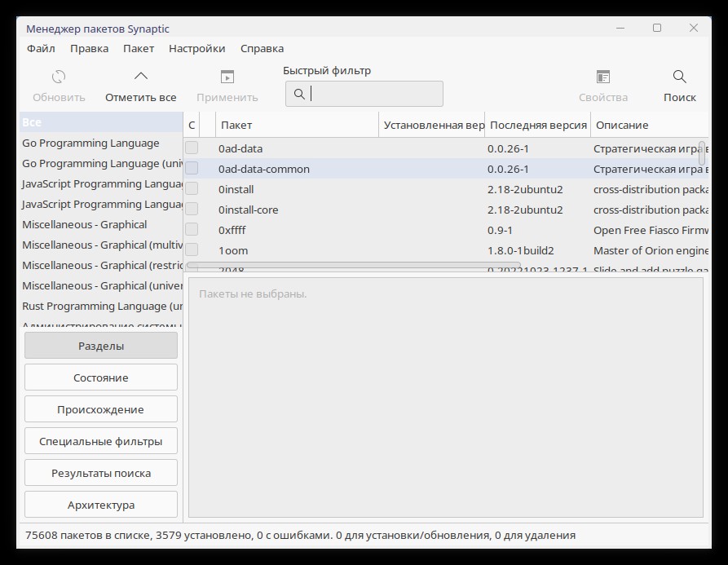Select the Rust Programming Language section
Screen dimensions: 728x565
[101, 307]
